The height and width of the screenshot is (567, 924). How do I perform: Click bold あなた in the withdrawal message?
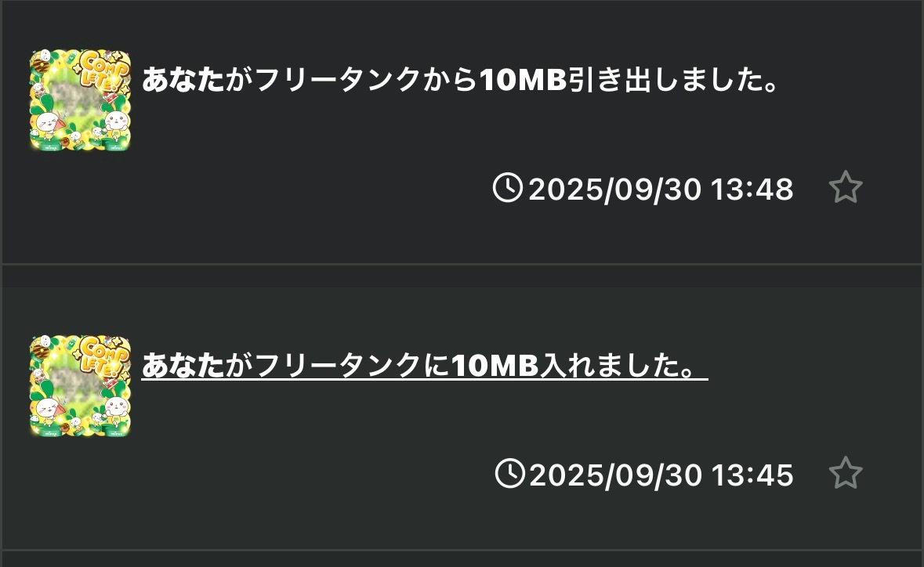pos(183,81)
